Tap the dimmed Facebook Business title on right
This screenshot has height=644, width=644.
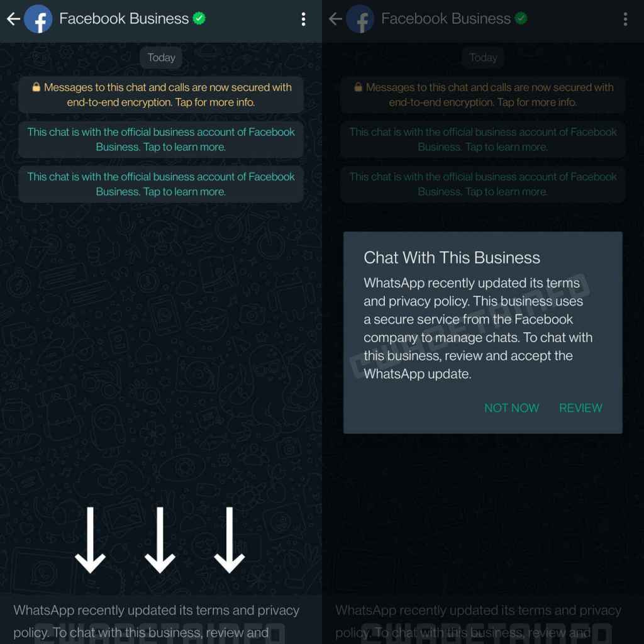(x=446, y=18)
